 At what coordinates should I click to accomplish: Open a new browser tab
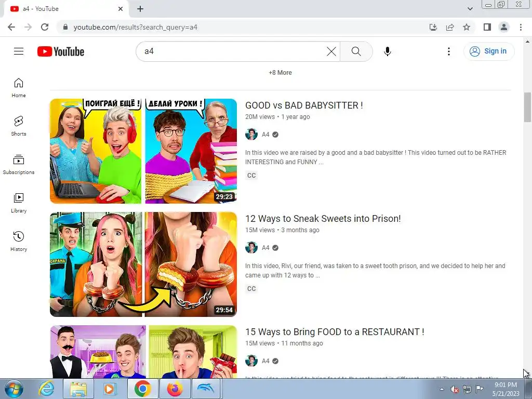140,9
